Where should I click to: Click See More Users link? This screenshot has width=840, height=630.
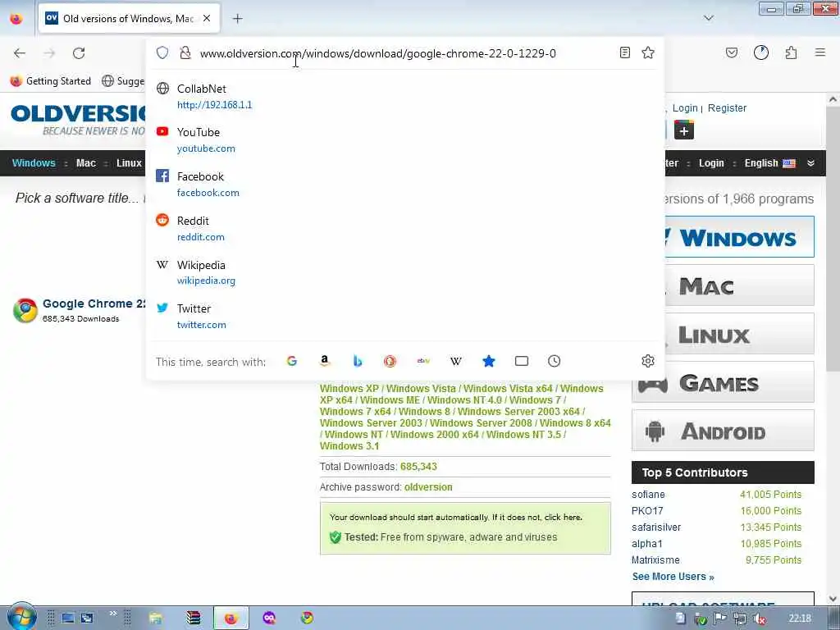click(x=673, y=577)
